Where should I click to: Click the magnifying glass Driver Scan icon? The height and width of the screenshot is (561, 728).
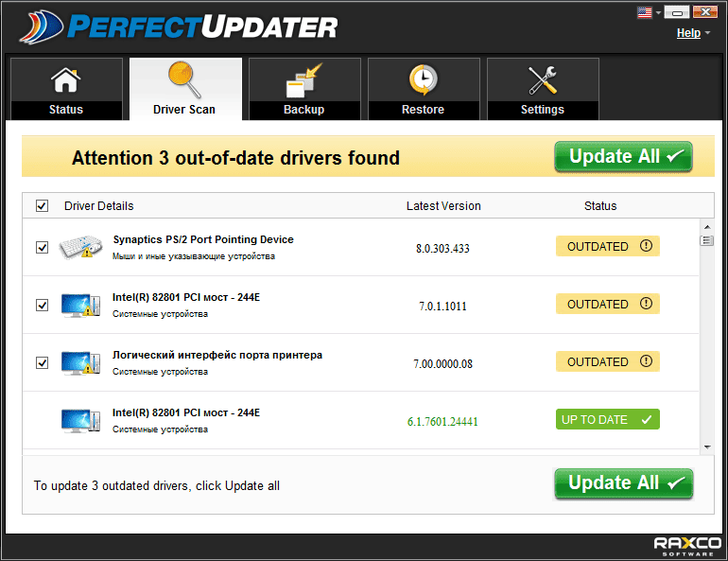[x=184, y=79]
